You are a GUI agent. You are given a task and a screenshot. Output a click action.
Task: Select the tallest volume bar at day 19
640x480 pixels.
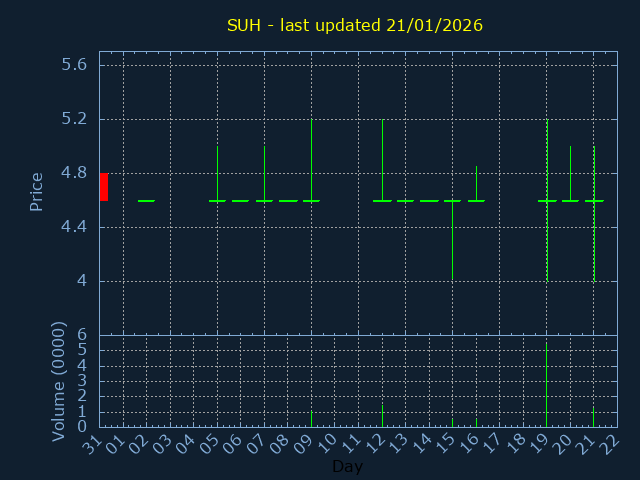546,385
